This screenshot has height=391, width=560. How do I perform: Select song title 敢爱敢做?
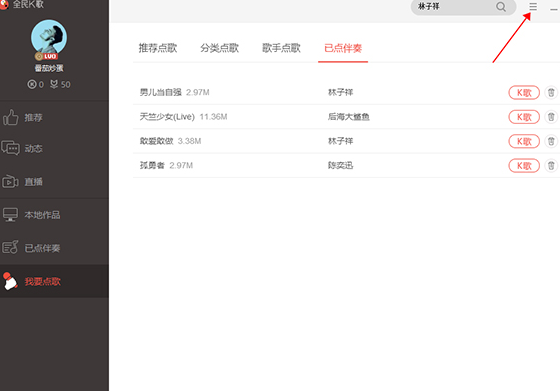(156, 141)
